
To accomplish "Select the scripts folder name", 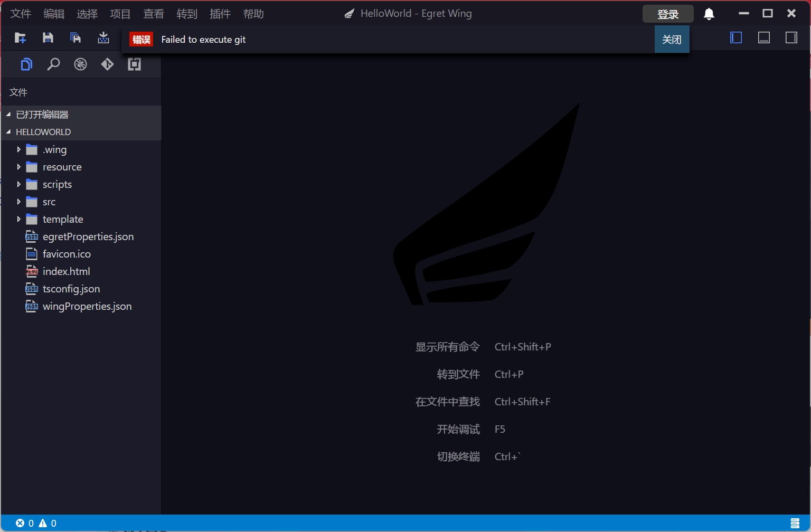I will (57, 185).
